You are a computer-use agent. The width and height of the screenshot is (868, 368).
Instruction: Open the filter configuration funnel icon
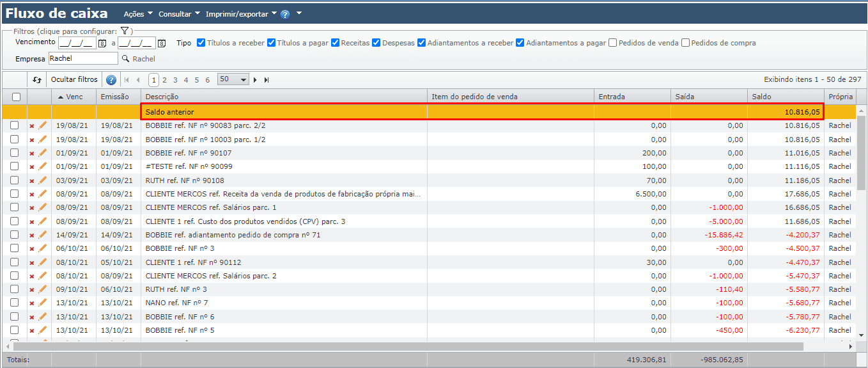coord(125,31)
